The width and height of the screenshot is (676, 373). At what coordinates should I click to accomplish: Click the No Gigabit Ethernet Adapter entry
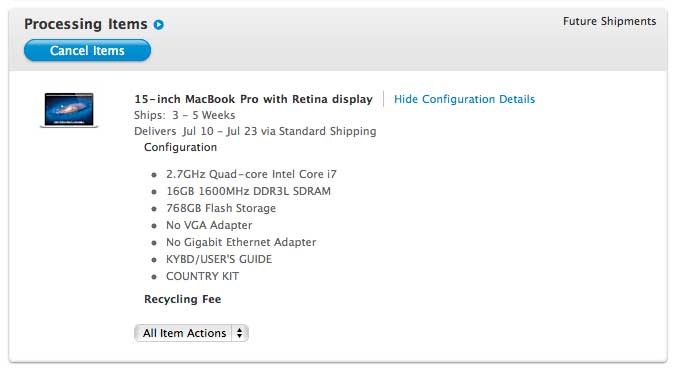[241, 242]
